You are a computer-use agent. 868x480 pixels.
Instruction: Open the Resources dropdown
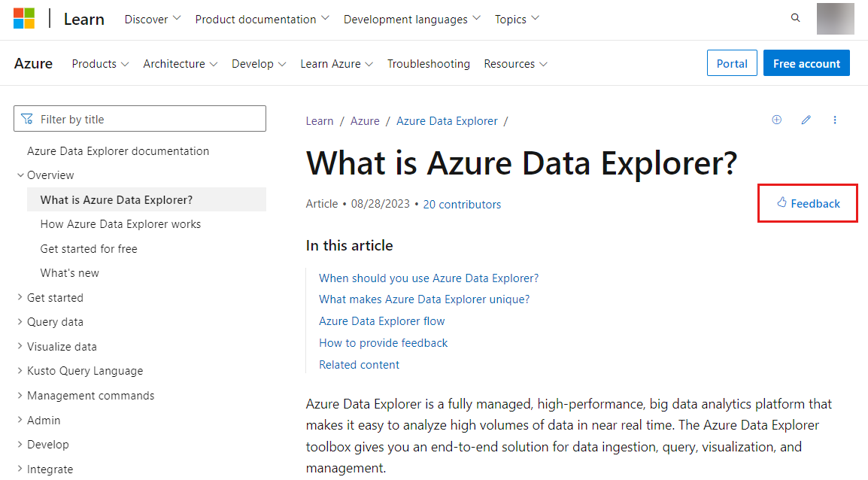point(516,64)
